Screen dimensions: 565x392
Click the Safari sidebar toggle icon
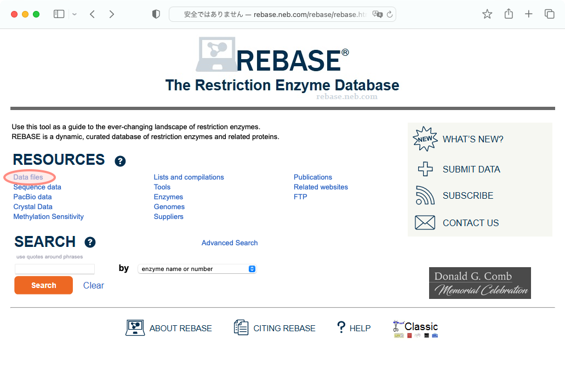(59, 14)
